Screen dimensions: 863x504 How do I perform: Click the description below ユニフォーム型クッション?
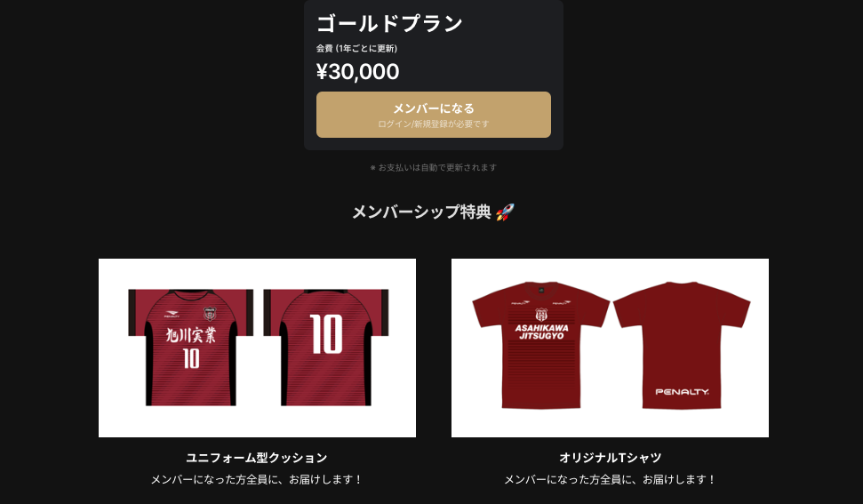tap(257, 480)
